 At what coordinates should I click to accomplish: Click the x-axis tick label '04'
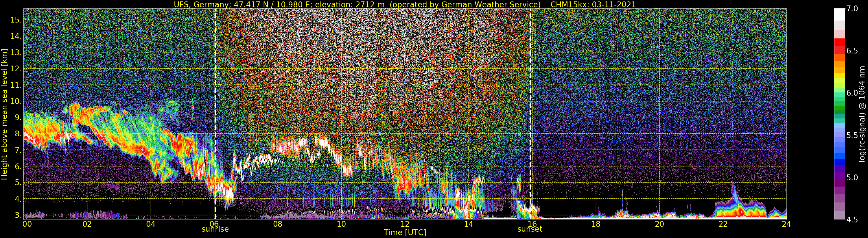coord(151,224)
